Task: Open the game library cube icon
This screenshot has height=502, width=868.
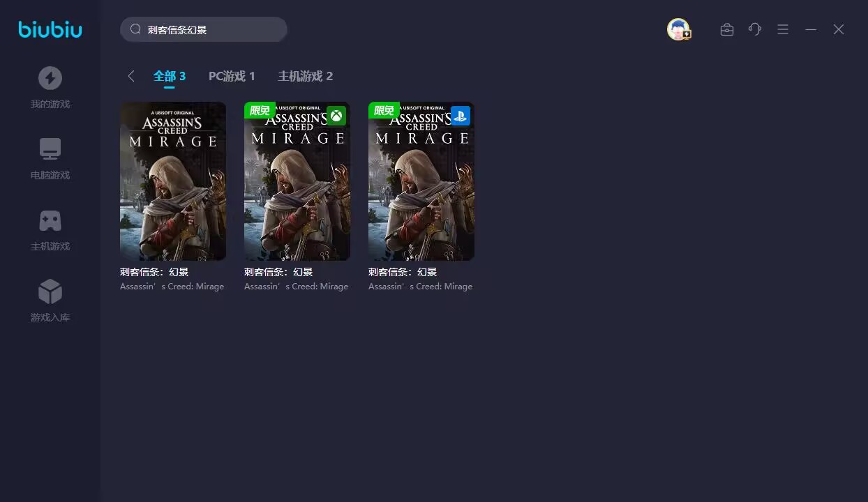Action: pos(50,291)
